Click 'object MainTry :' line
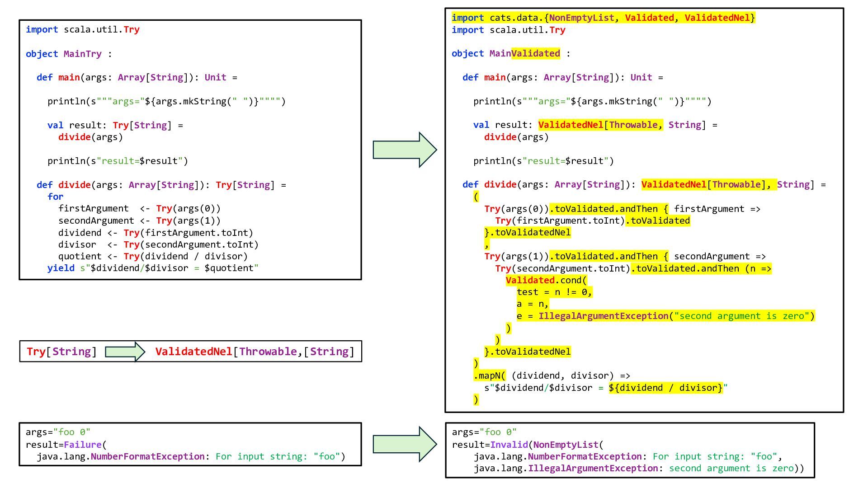This screenshot has width=868, height=488. point(69,54)
